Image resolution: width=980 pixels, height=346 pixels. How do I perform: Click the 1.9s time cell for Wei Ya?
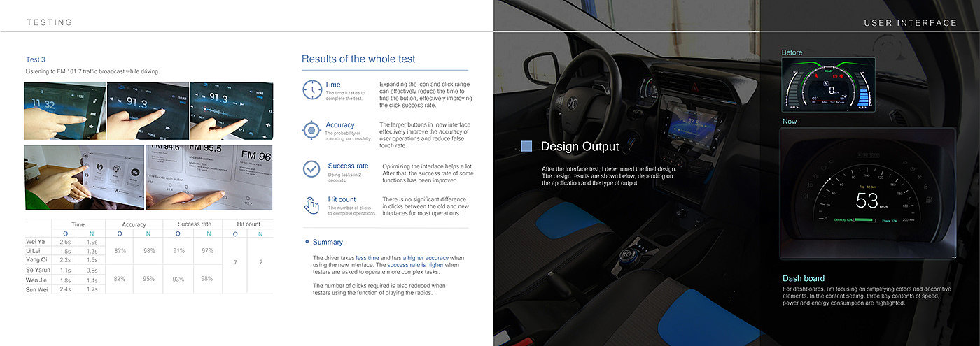[x=92, y=242]
